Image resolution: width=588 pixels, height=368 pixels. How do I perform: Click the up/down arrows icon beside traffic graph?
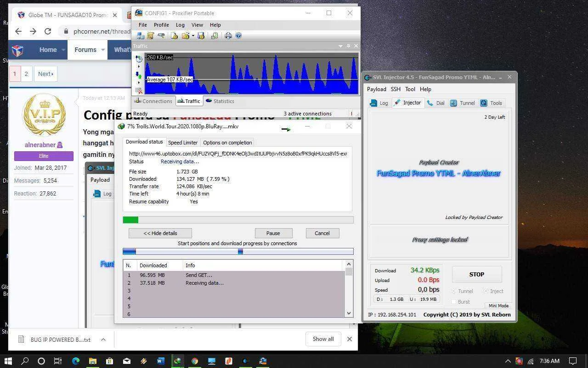point(139,75)
